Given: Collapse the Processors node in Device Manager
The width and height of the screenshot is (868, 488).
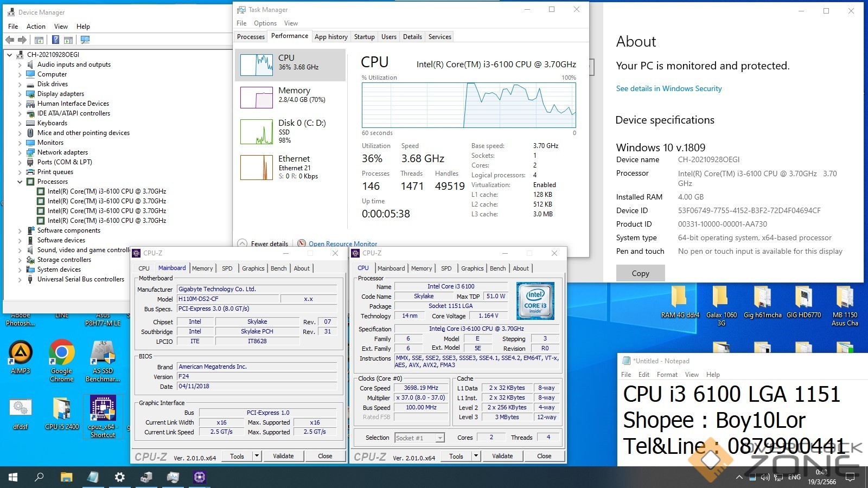Looking at the screenshot, I should click(20, 182).
